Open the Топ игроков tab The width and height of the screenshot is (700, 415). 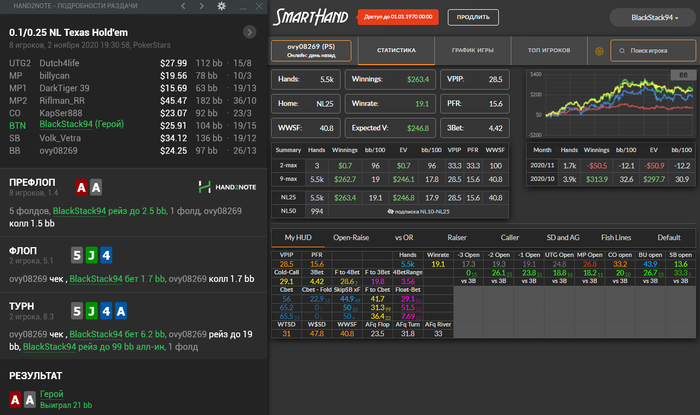point(550,52)
